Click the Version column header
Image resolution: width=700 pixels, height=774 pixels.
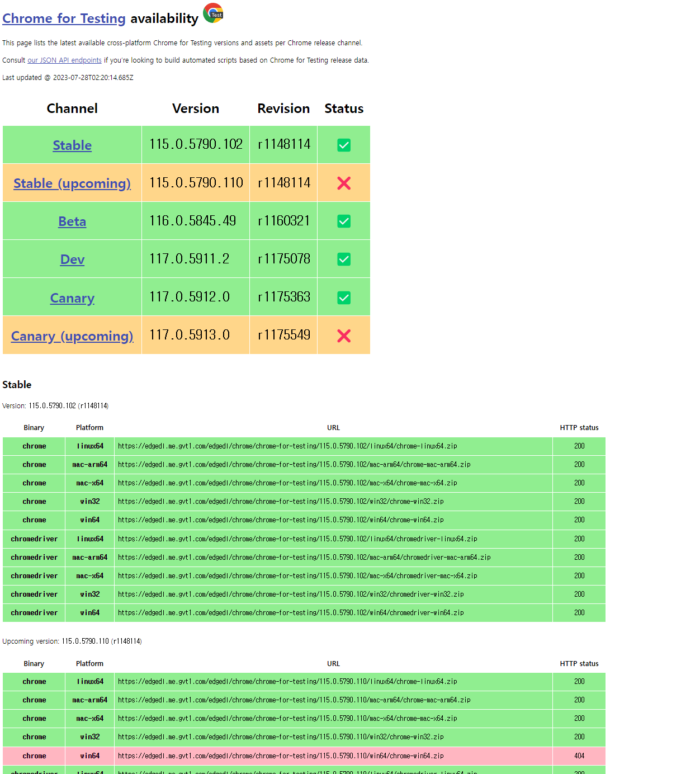(x=196, y=108)
